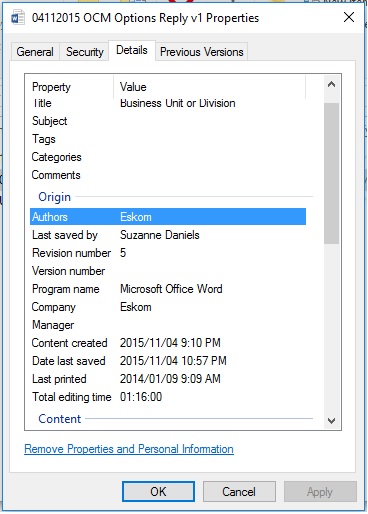Close the Properties dialog with X

coord(349,17)
